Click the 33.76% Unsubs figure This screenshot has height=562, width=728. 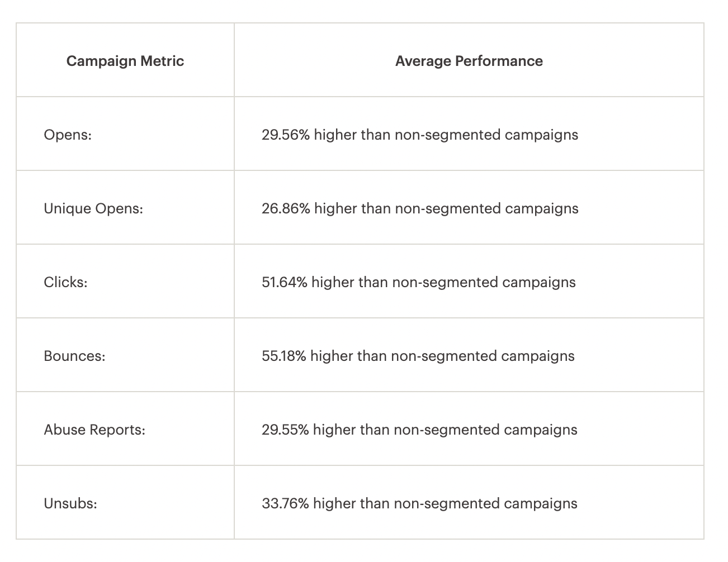pos(285,503)
